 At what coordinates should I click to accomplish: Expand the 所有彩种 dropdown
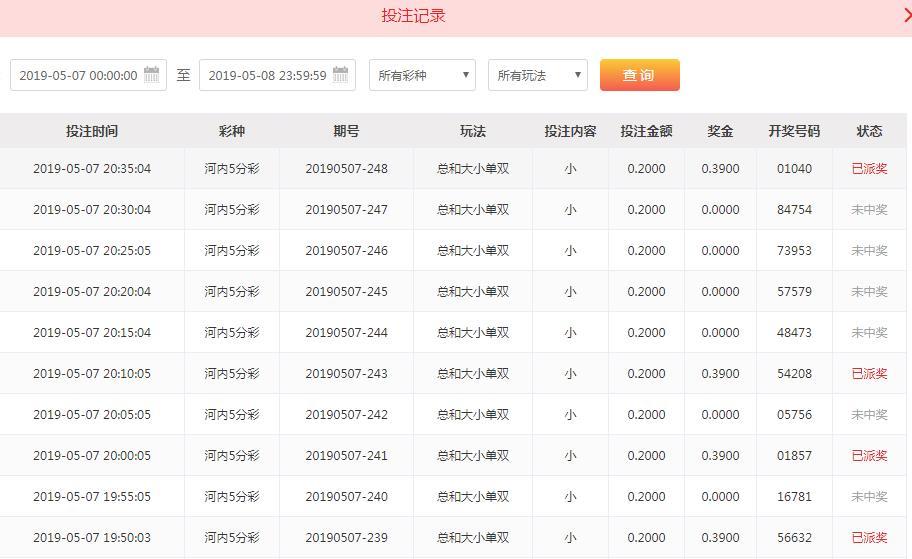pyautogui.click(x=422, y=75)
